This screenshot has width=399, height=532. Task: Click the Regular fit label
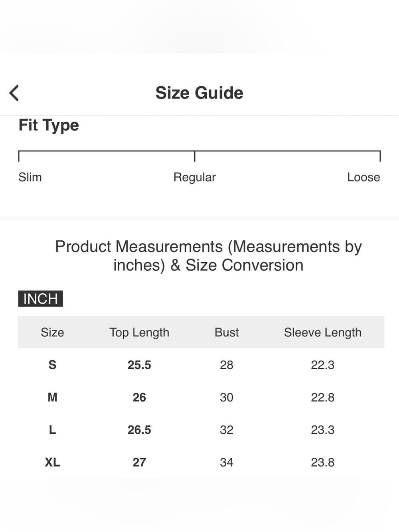click(x=194, y=177)
